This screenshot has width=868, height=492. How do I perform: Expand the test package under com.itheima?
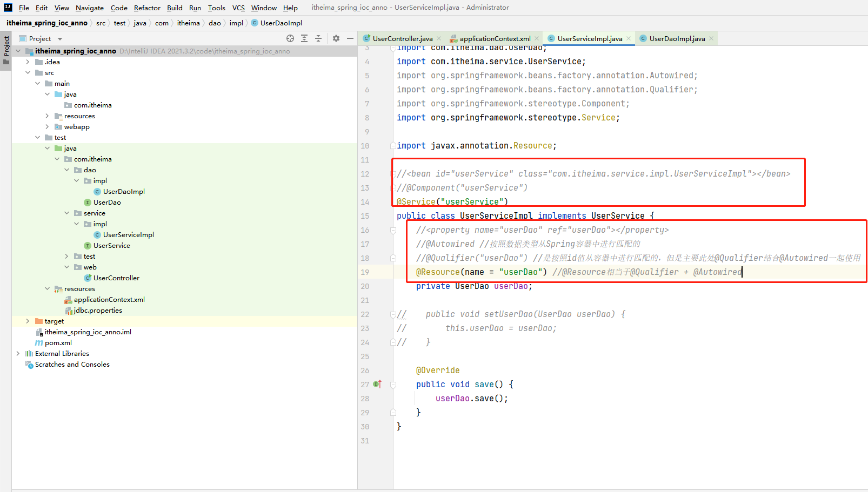tap(66, 256)
